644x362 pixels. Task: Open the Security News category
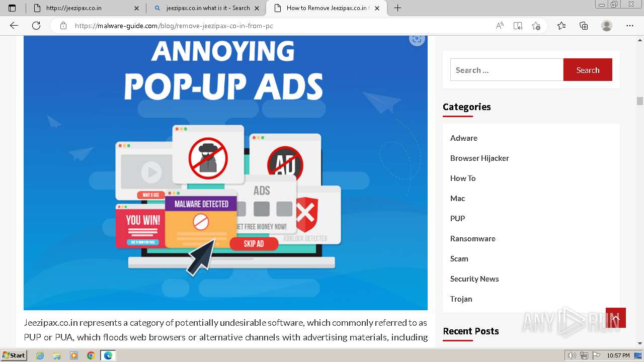pos(474,279)
